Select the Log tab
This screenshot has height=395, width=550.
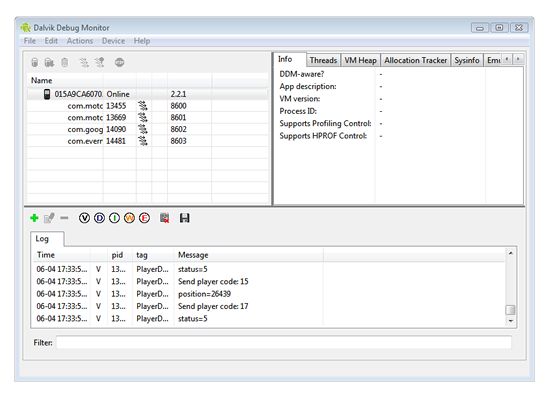(47, 239)
